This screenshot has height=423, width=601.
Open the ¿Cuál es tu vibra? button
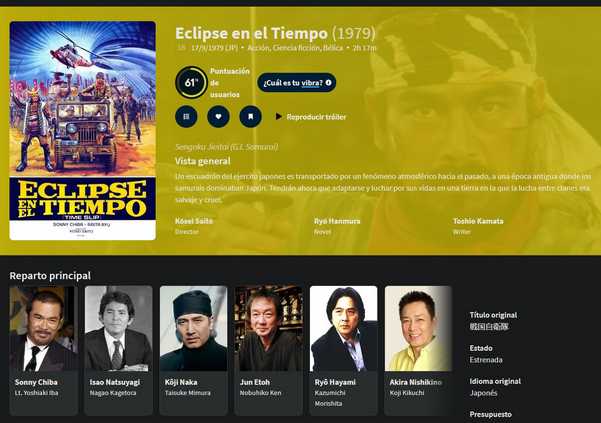[297, 83]
